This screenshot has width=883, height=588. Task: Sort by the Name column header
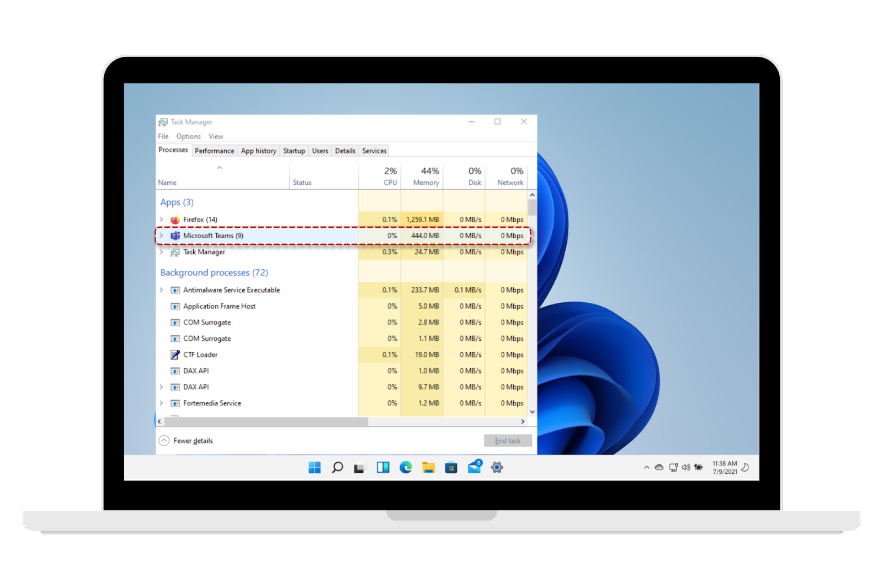(x=223, y=177)
